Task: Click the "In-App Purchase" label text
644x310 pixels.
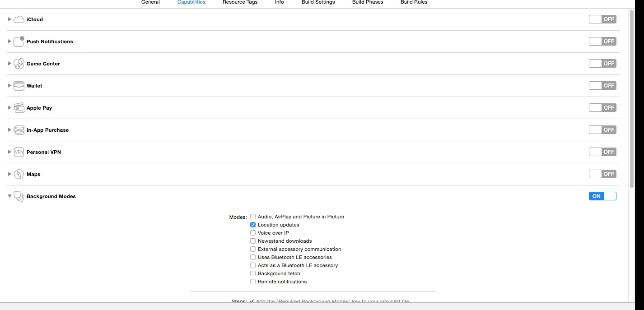Action: [x=48, y=130]
